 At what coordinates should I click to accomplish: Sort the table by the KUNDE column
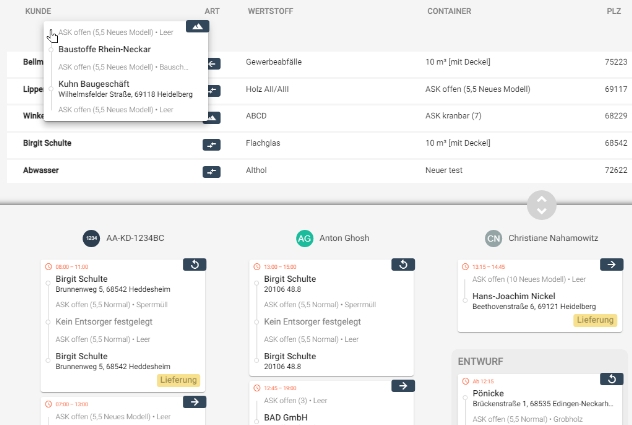pyautogui.click(x=38, y=11)
